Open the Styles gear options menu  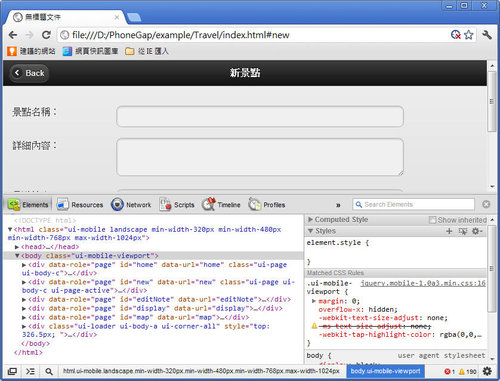pos(477,231)
